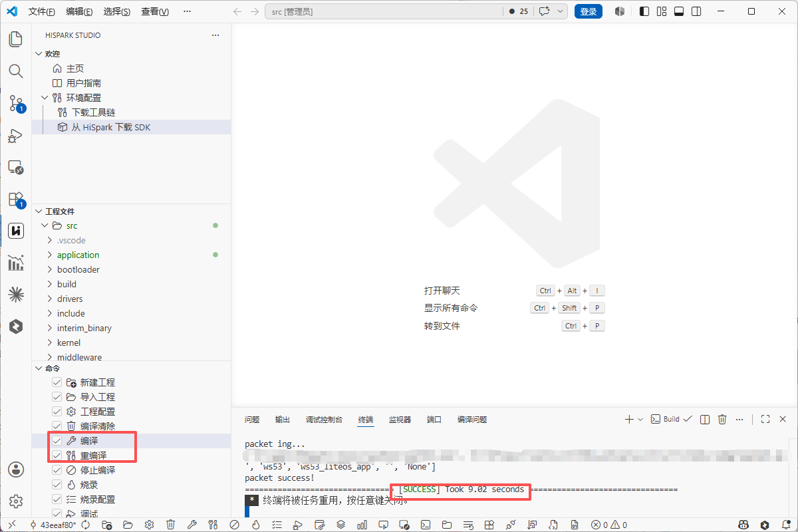Open errors and warnings count in status bar
Image resolution: width=798 pixels, height=532 pixels.
609,525
